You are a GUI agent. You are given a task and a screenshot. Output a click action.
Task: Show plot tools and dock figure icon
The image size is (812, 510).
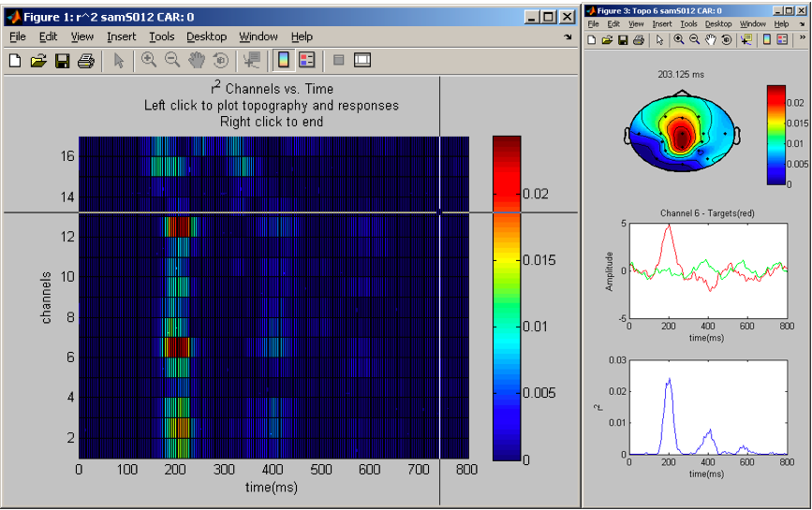click(362, 61)
